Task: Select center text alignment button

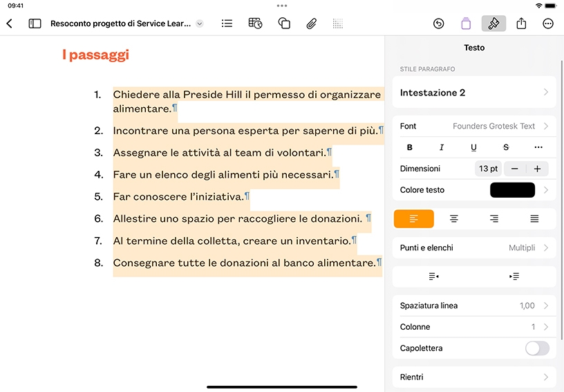Action: 454,218
